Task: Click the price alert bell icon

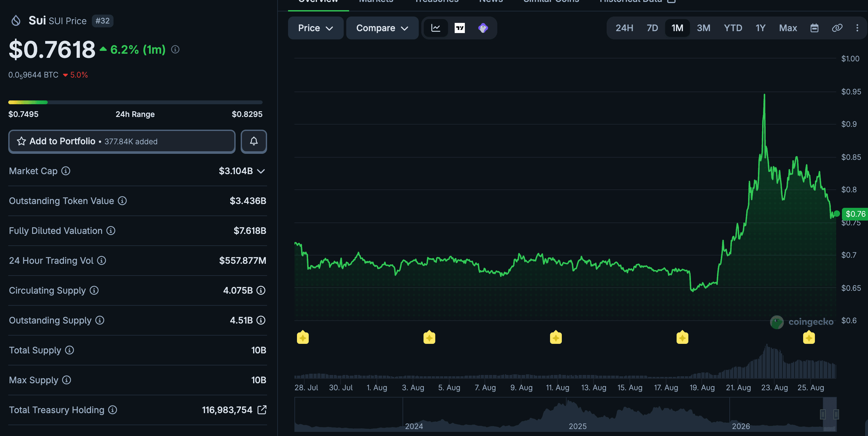Action: tap(254, 141)
